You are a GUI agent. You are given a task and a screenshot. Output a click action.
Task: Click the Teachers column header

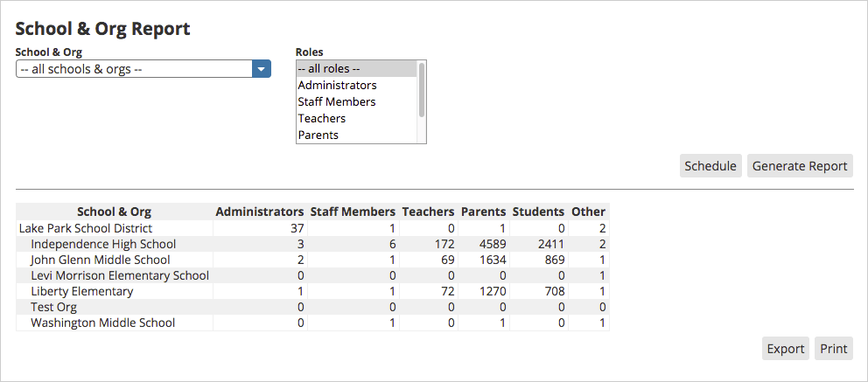pos(429,212)
